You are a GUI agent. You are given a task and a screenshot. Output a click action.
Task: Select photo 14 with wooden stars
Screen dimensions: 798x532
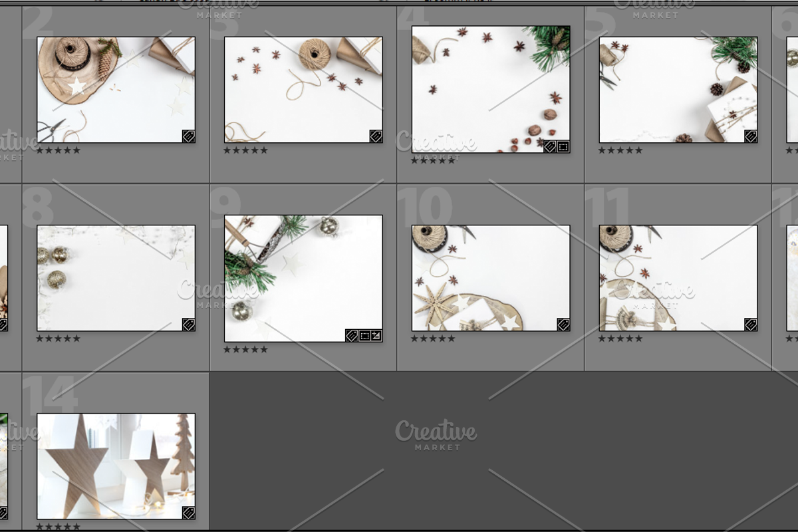[116, 466]
